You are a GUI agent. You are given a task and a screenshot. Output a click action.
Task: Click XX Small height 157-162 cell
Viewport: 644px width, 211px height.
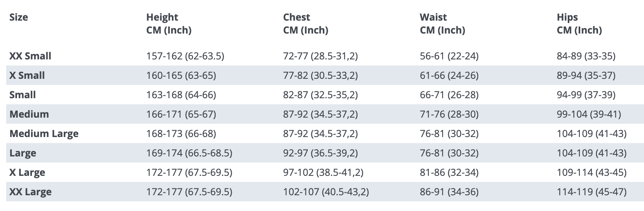[x=185, y=56]
